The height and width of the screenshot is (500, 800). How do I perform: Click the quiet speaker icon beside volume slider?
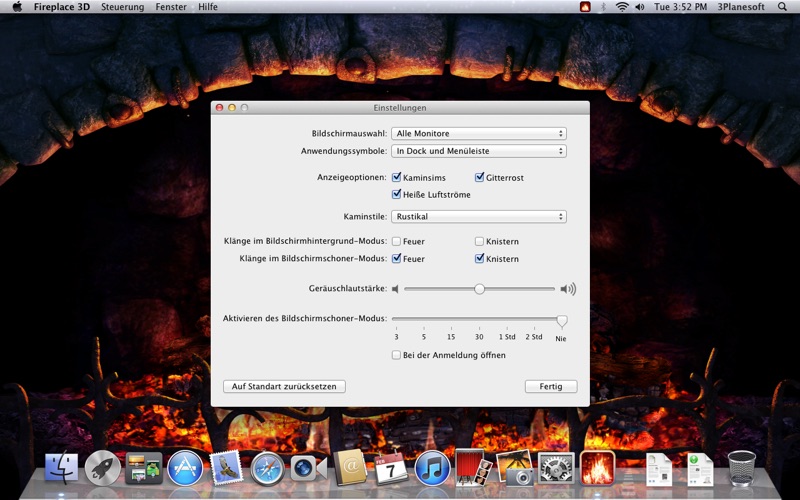click(x=395, y=289)
